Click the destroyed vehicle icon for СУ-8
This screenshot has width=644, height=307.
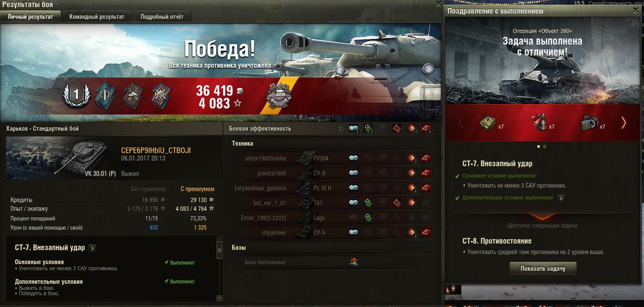(426, 173)
